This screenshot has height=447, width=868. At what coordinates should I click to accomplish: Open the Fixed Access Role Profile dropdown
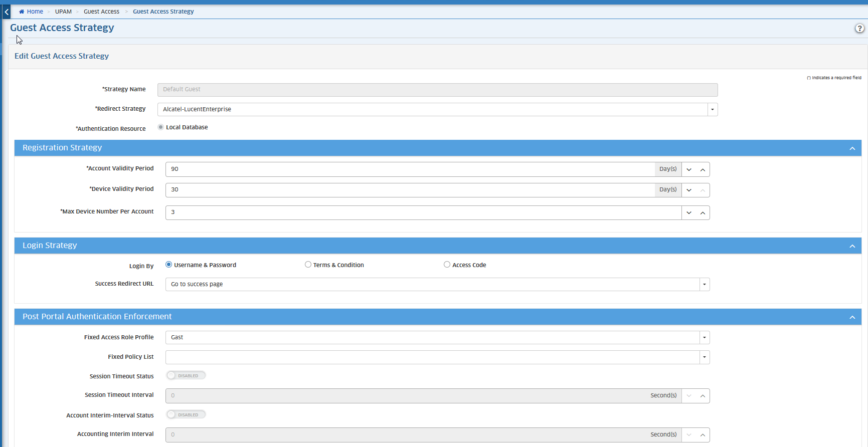click(x=704, y=338)
